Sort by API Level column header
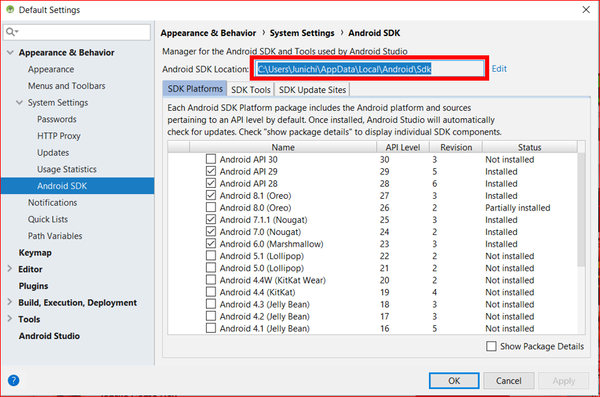 tap(403, 147)
